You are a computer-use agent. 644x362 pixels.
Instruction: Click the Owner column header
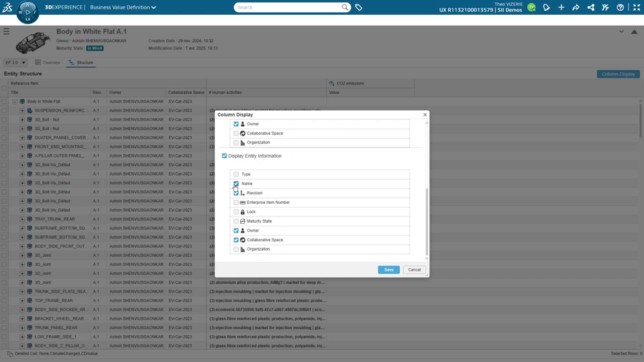136,93
